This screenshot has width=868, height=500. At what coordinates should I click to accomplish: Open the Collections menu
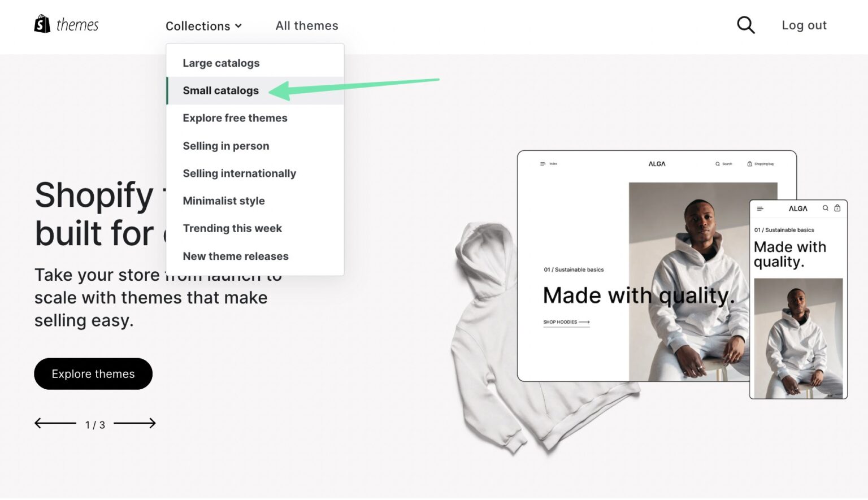[199, 25]
